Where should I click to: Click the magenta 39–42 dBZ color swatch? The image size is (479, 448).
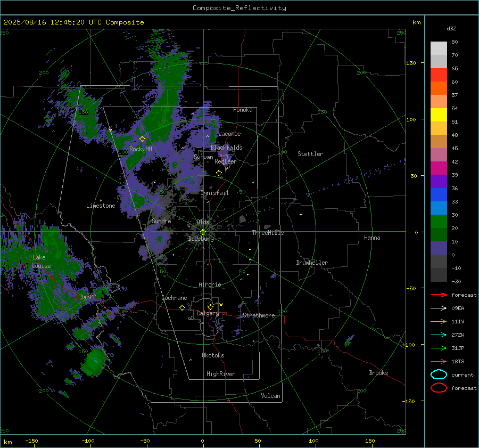(439, 168)
